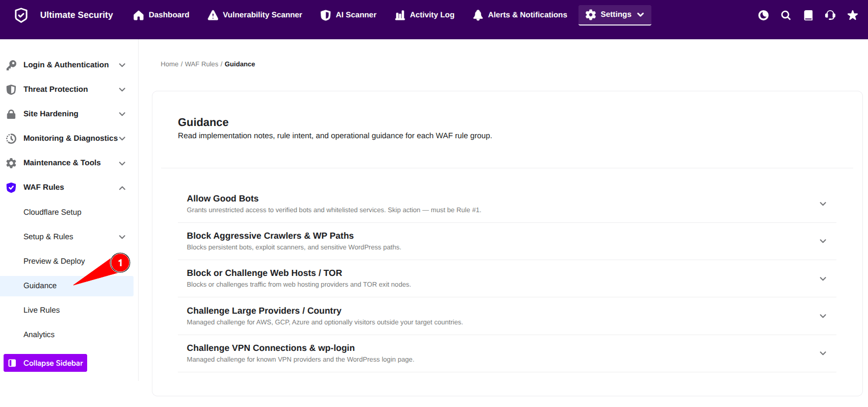This screenshot has height=407, width=868.
Task: Click the dark mode moon icon
Action: [763, 15]
